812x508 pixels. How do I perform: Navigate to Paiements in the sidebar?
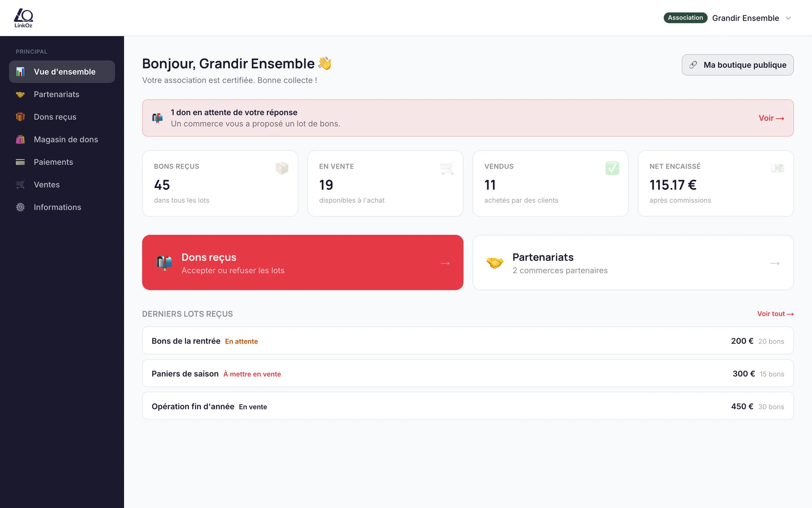pos(62,162)
